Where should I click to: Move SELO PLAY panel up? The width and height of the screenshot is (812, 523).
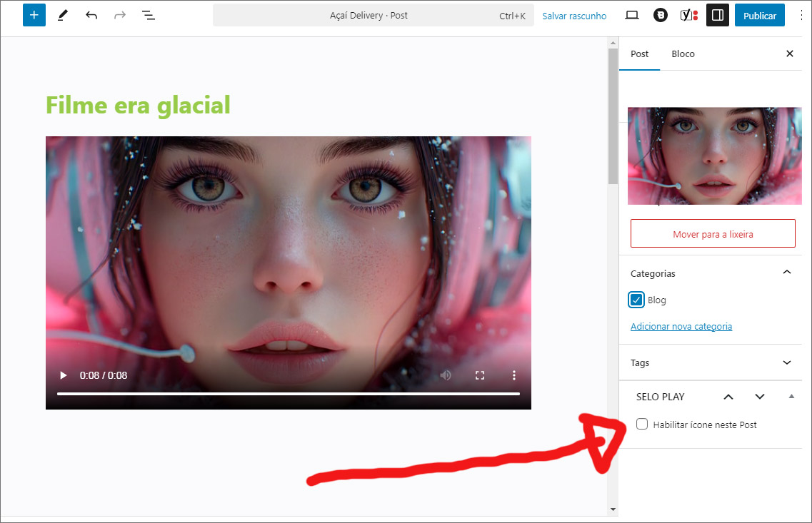pos(728,397)
